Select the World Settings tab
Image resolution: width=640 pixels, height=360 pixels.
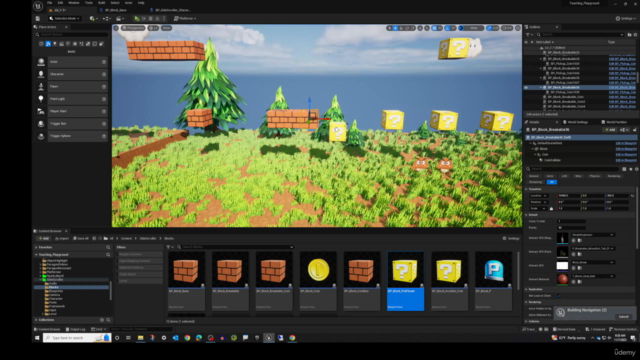coord(576,122)
